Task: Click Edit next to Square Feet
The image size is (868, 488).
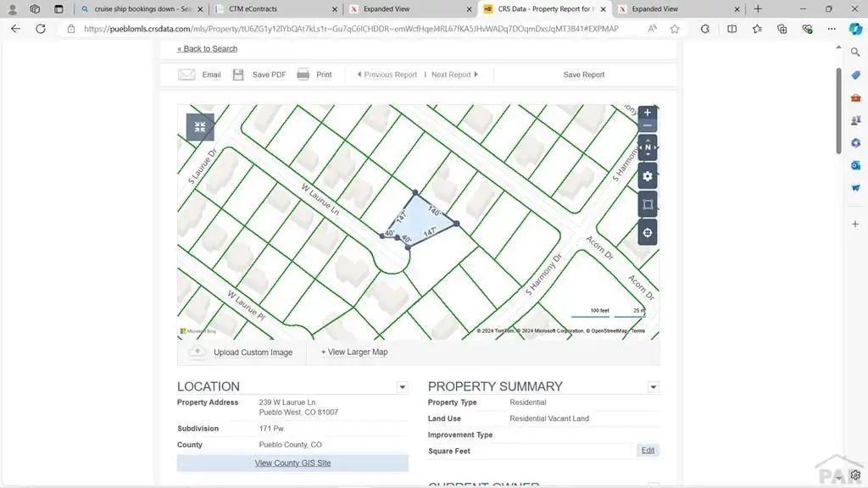Action: (x=648, y=451)
